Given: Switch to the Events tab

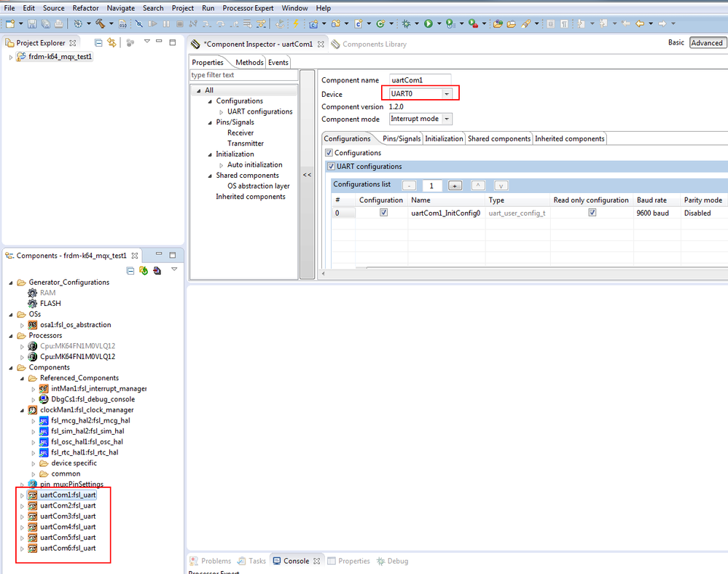Looking at the screenshot, I should tap(278, 62).
